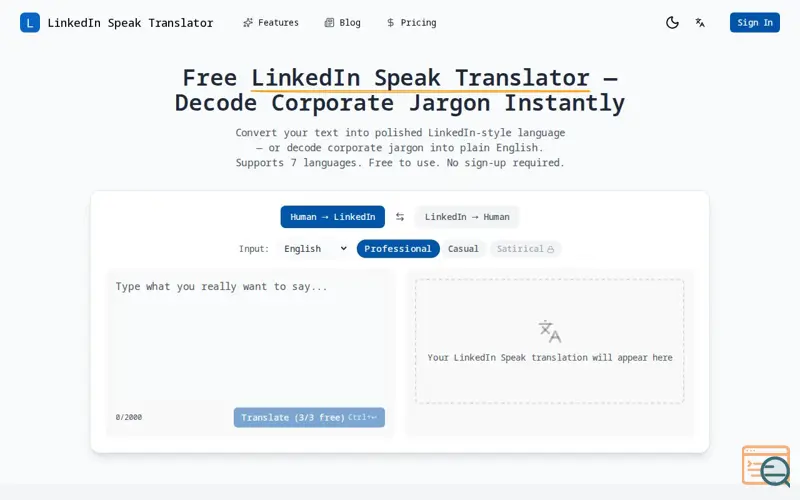Swap translation direction with arrows icon

400,217
